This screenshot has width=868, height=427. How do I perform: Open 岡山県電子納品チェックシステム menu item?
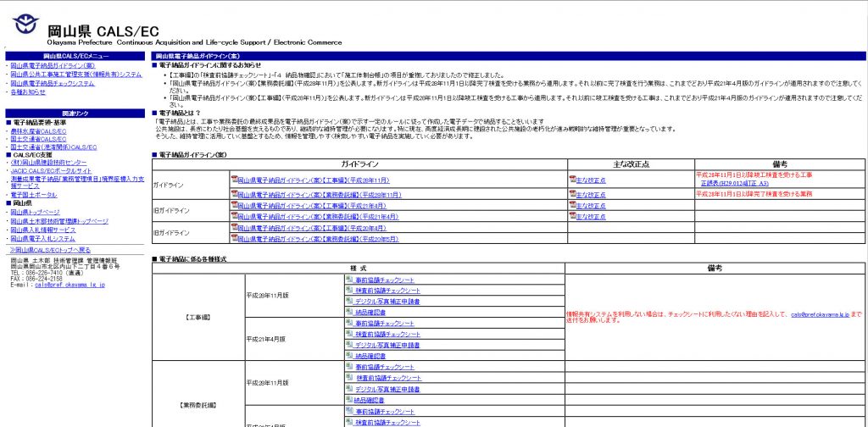(53, 83)
